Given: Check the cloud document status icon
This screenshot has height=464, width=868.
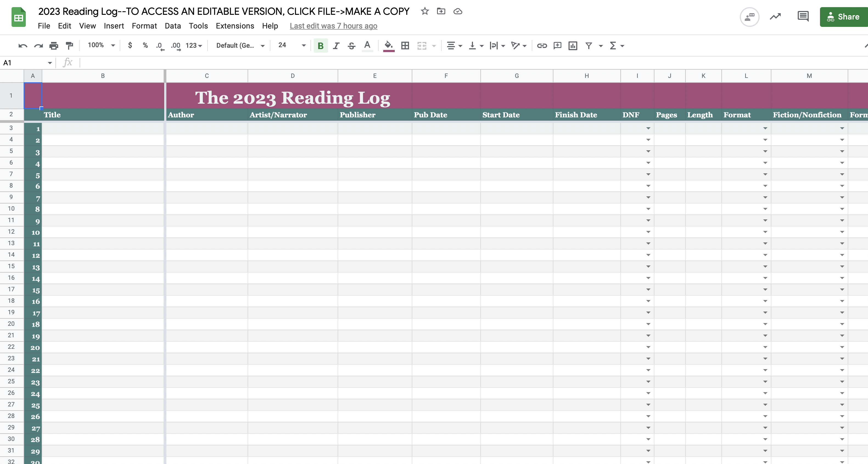Looking at the screenshot, I should 458,11.
